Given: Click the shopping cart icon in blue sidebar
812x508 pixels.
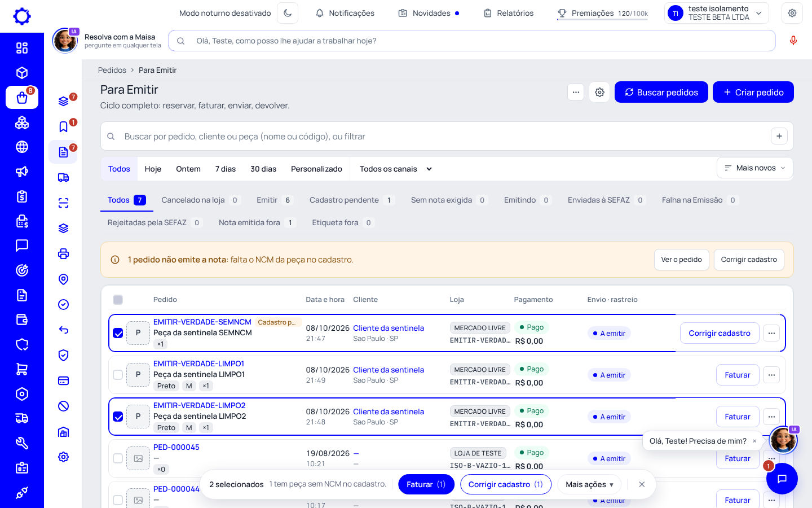Looking at the screenshot, I should pos(22,369).
